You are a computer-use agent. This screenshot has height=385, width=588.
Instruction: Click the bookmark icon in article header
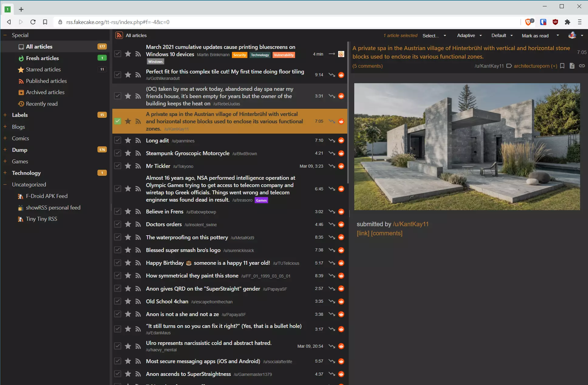click(x=562, y=66)
